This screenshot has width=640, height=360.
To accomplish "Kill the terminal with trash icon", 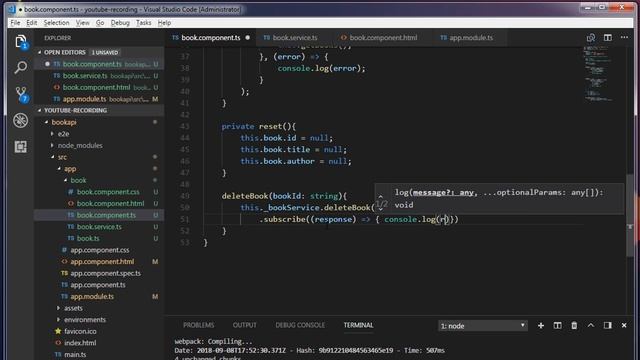I will point(574,325).
